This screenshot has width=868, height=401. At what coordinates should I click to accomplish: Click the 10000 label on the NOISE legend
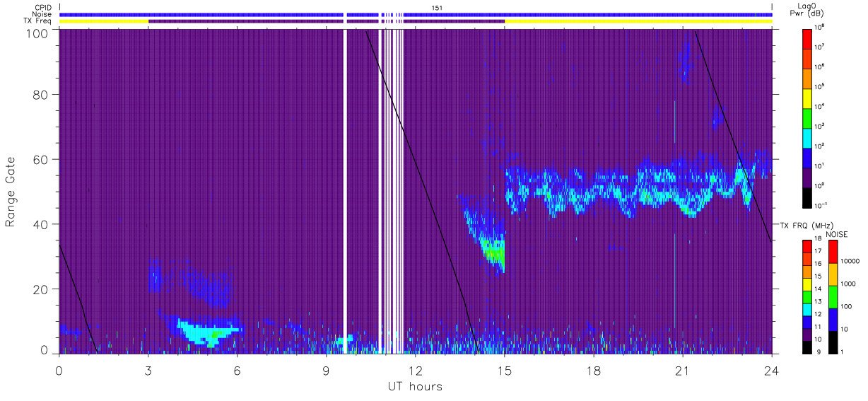pos(849,262)
